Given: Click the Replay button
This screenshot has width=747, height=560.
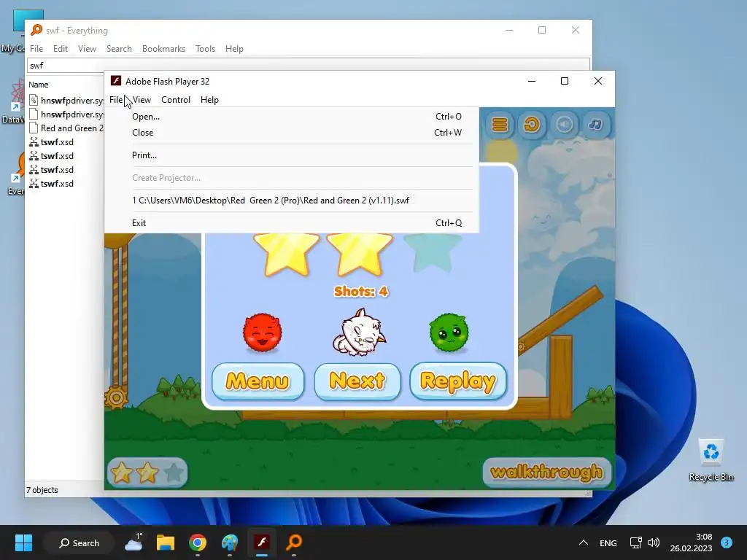Looking at the screenshot, I should (458, 381).
